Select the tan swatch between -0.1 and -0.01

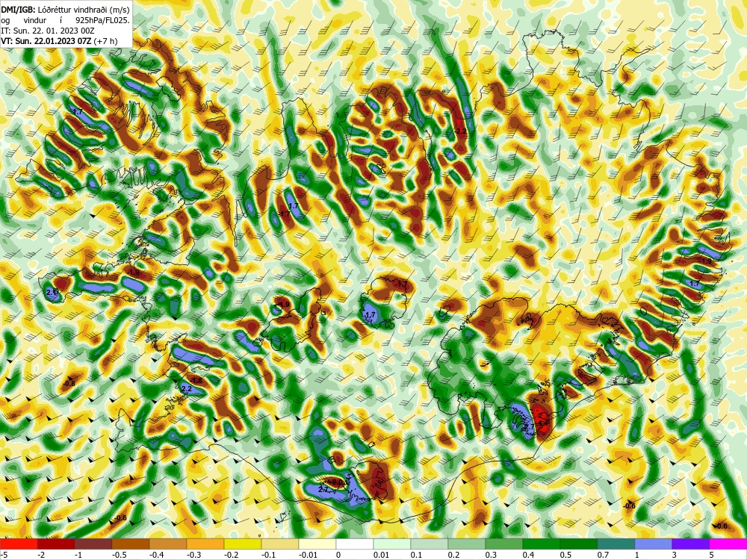coord(280,544)
